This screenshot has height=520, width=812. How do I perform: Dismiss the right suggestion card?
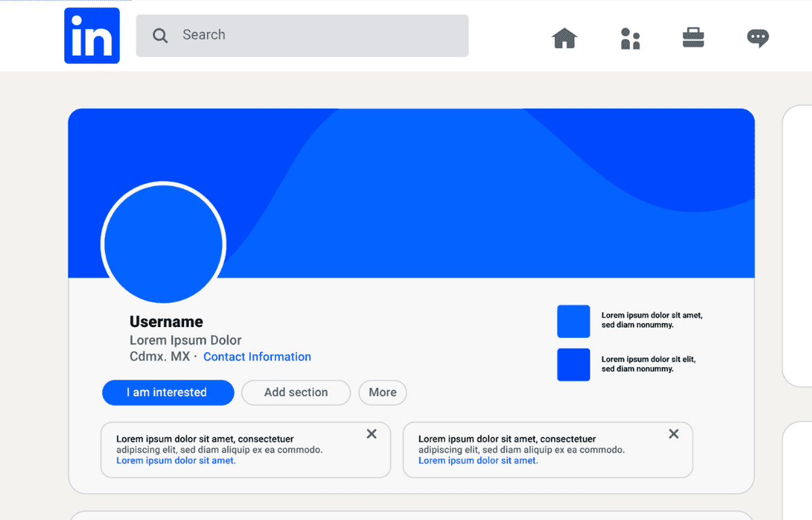(673, 433)
